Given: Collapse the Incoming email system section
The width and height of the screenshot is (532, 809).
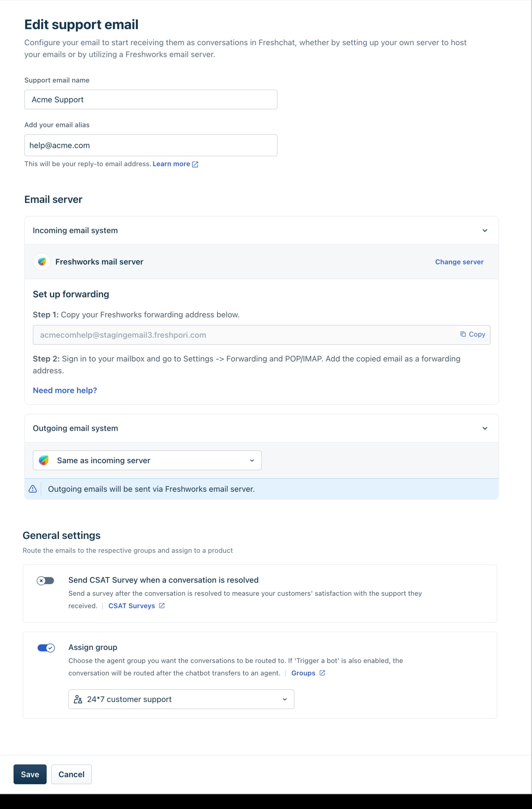Looking at the screenshot, I should pyautogui.click(x=485, y=230).
